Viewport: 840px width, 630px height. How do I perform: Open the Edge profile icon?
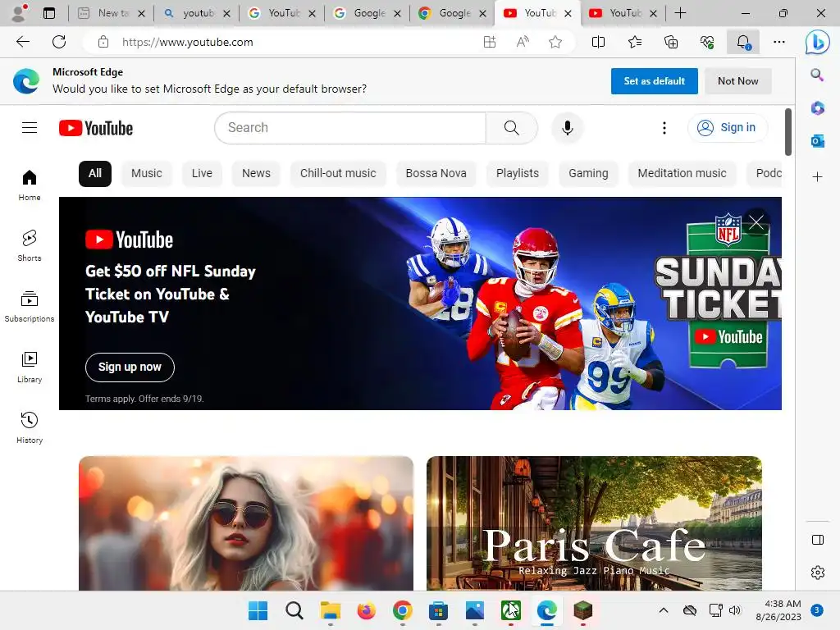pyautogui.click(x=20, y=13)
